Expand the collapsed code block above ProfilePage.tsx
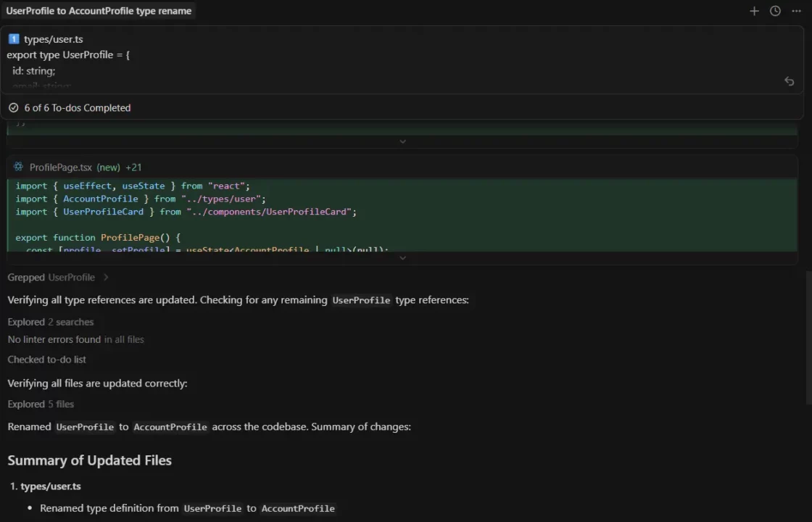The width and height of the screenshot is (812, 522). 402,141
